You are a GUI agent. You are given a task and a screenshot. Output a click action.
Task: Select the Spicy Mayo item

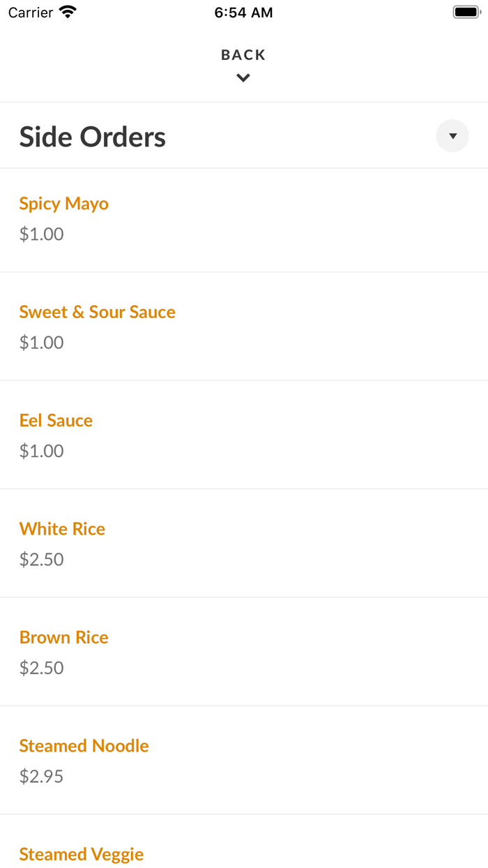pyautogui.click(x=64, y=204)
